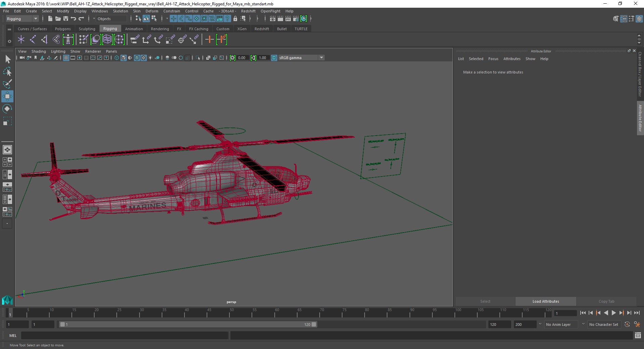Image resolution: width=644 pixels, height=349 pixels.
Task: Toggle Wireframe display in viewport
Action: click(117, 58)
